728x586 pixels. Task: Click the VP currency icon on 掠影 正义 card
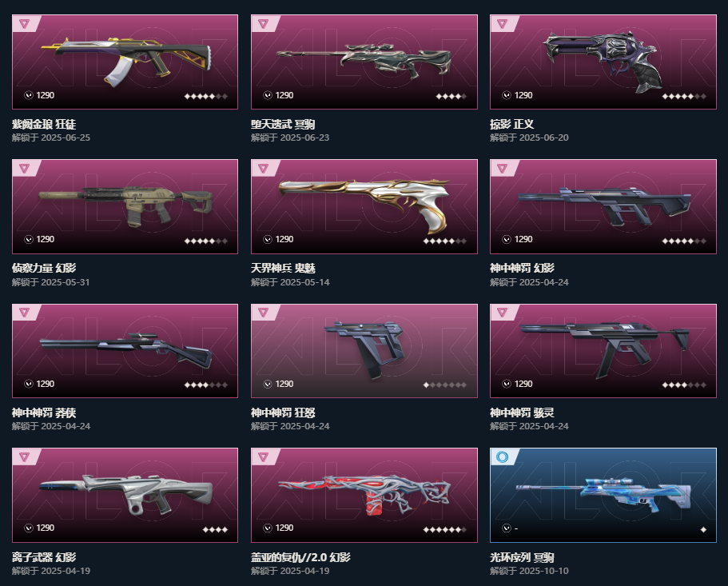507,95
